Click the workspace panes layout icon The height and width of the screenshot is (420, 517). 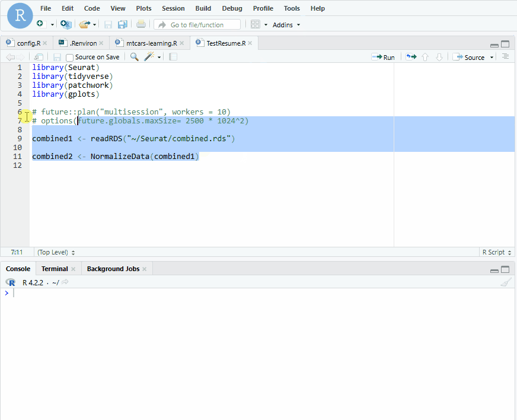(x=255, y=24)
